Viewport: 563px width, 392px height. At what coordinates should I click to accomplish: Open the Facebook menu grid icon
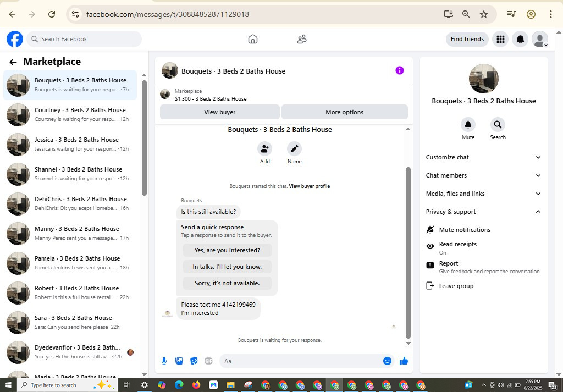coord(500,39)
